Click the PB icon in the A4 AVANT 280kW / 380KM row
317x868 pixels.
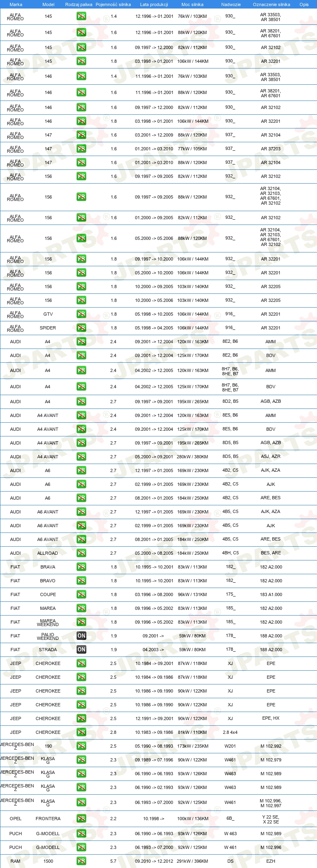tap(81, 457)
